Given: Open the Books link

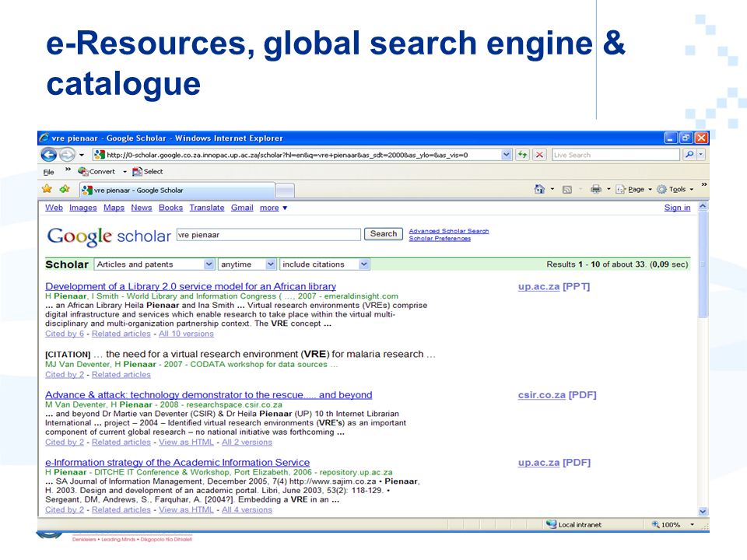Looking at the screenshot, I should 170,208.
